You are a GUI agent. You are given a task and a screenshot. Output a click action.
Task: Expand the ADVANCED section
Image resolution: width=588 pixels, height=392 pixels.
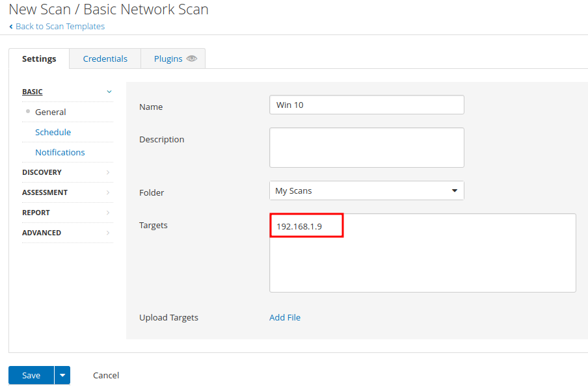click(x=68, y=233)
